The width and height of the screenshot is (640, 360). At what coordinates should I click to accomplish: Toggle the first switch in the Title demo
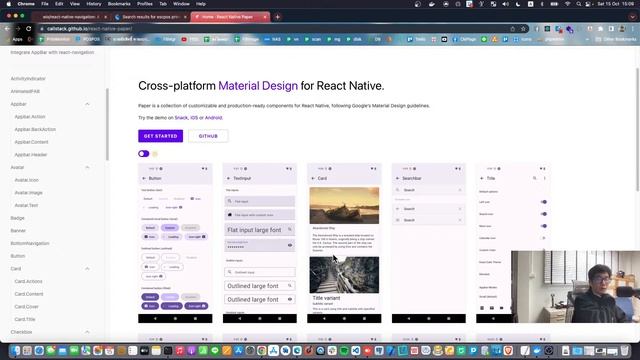tap(543, 202)
